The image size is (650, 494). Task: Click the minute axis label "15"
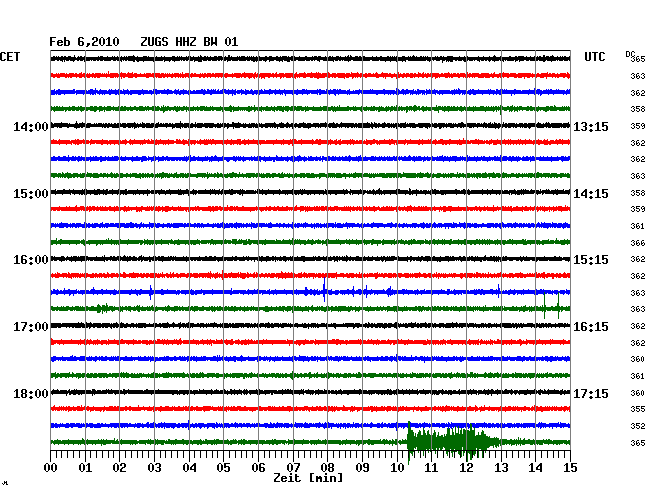(x=570, y=467)
